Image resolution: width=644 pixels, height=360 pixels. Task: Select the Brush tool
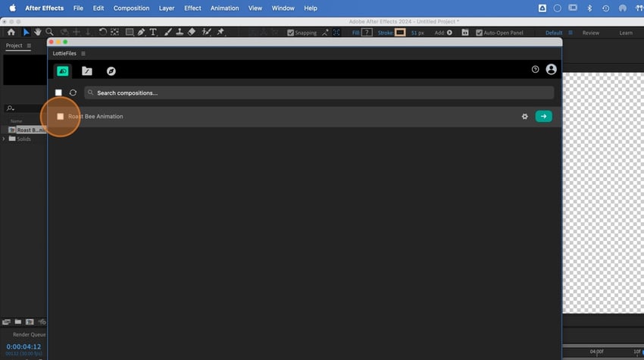[167, 32]
